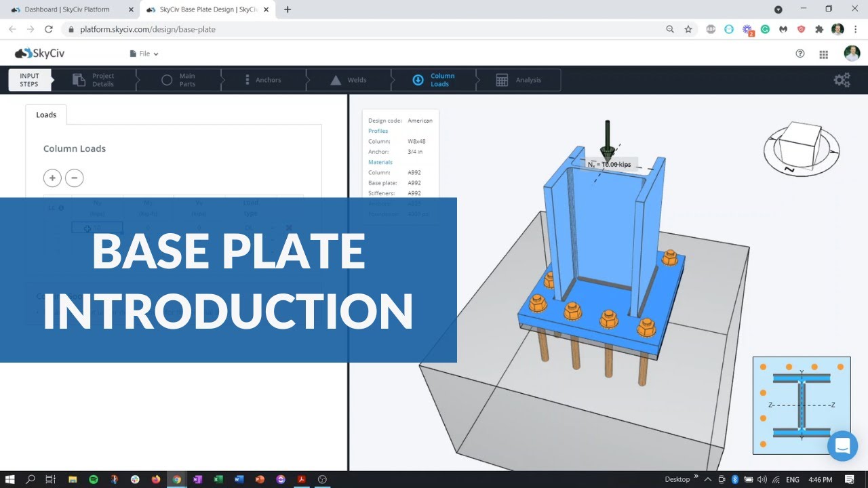Screen dimensions: 868x488
Task: Go to the Column Loads step
Action: (x=433, y=80)
